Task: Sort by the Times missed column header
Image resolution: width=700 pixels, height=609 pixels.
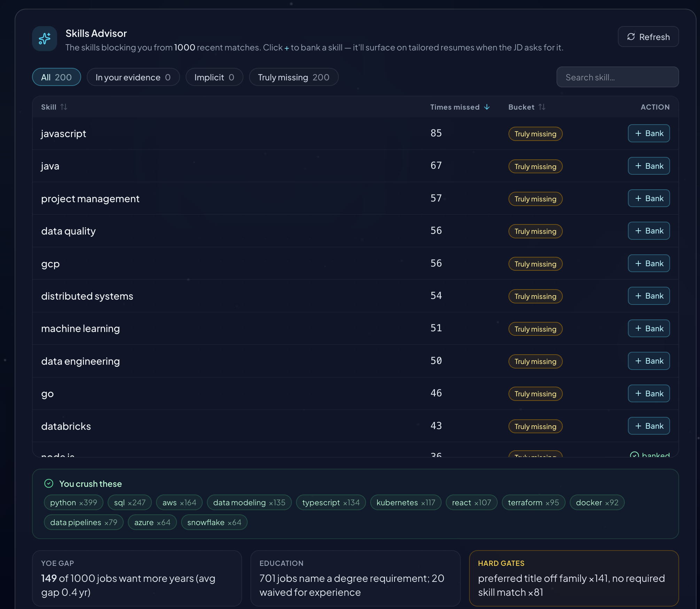Action: coord(460,107)
